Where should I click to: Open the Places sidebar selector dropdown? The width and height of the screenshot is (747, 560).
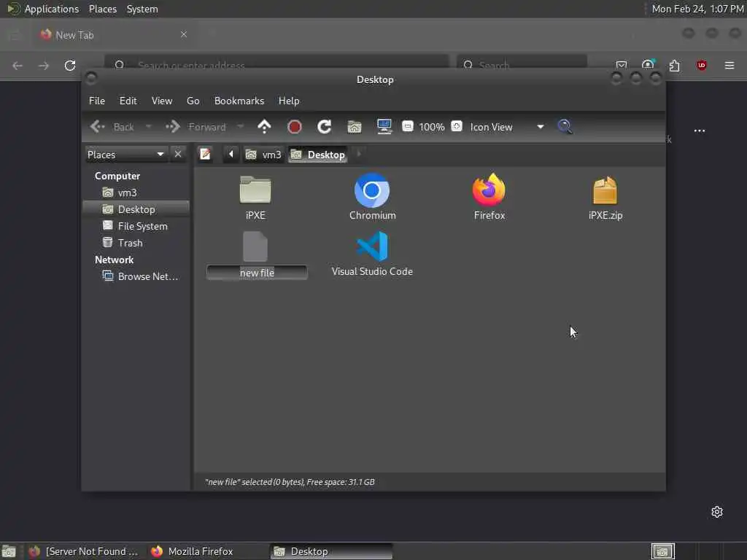(125, 155)
